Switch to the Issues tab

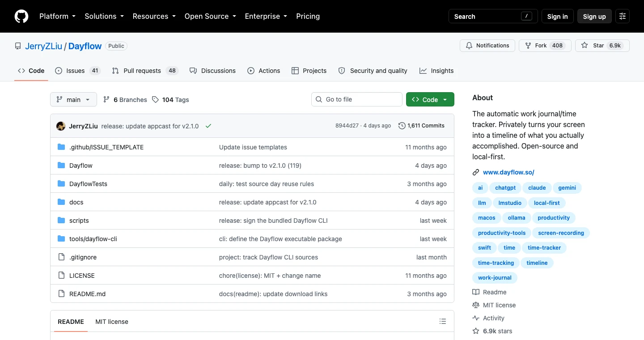[x=78, y=71]
